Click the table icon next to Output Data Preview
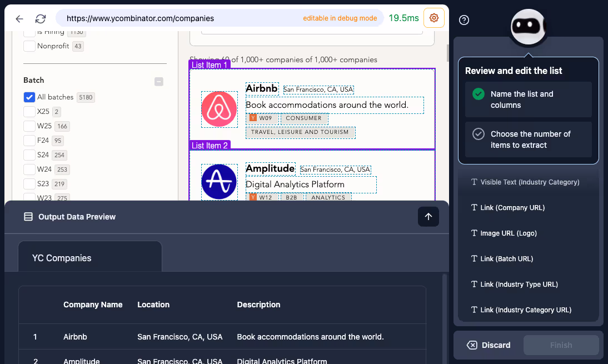 coord(28,217)
